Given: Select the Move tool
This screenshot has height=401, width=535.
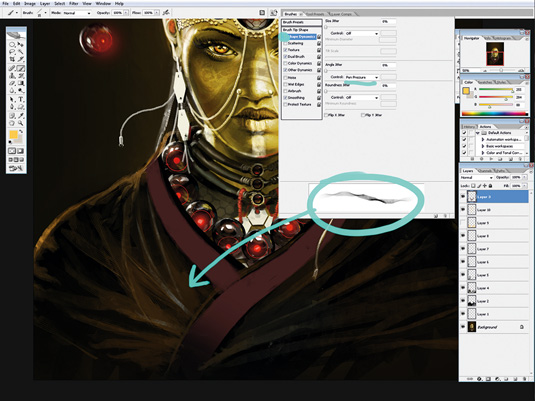Looking at the screenshot, I should point(20,44).
